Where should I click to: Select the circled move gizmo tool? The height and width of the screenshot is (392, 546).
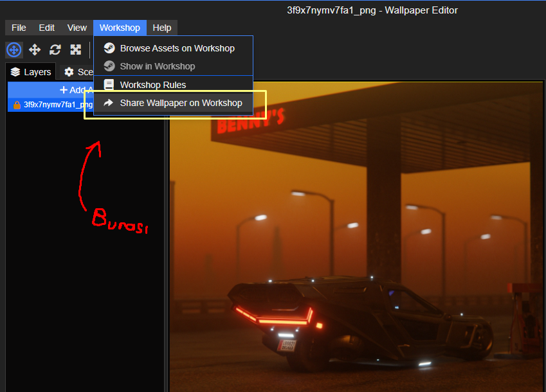(14, 49)
